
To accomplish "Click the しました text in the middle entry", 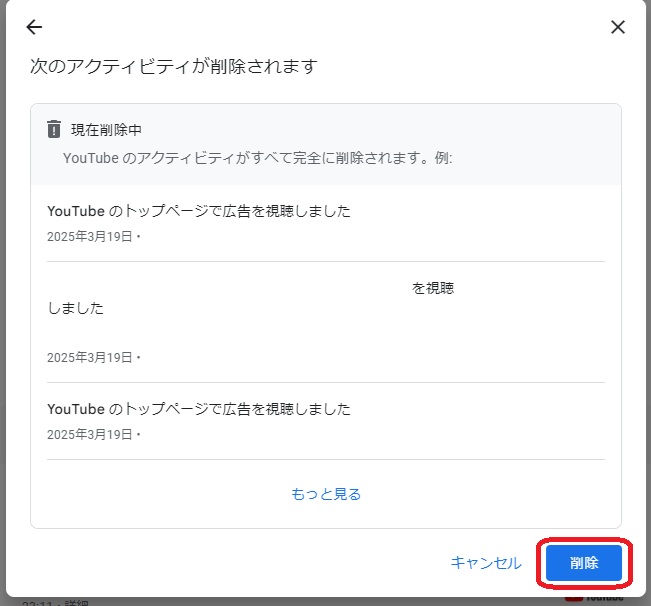I will 76,308.
